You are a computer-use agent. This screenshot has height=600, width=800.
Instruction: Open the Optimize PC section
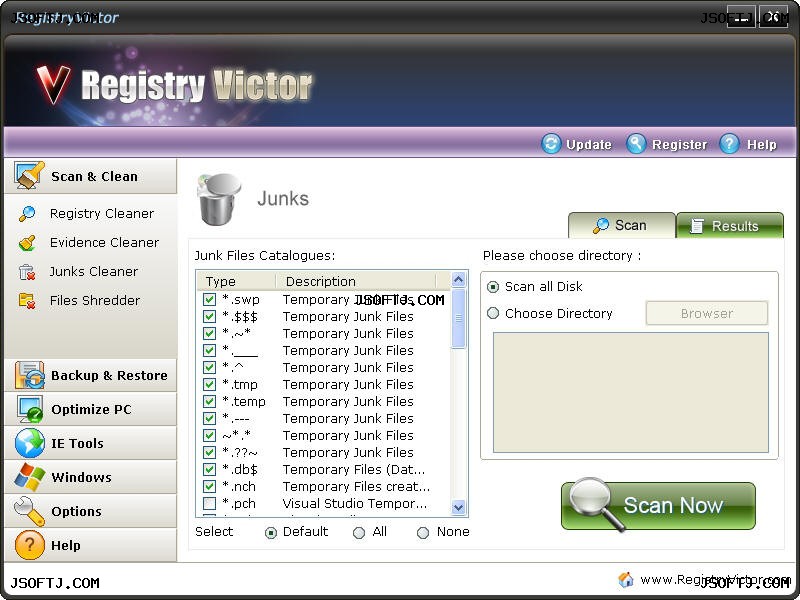(90, 409)
